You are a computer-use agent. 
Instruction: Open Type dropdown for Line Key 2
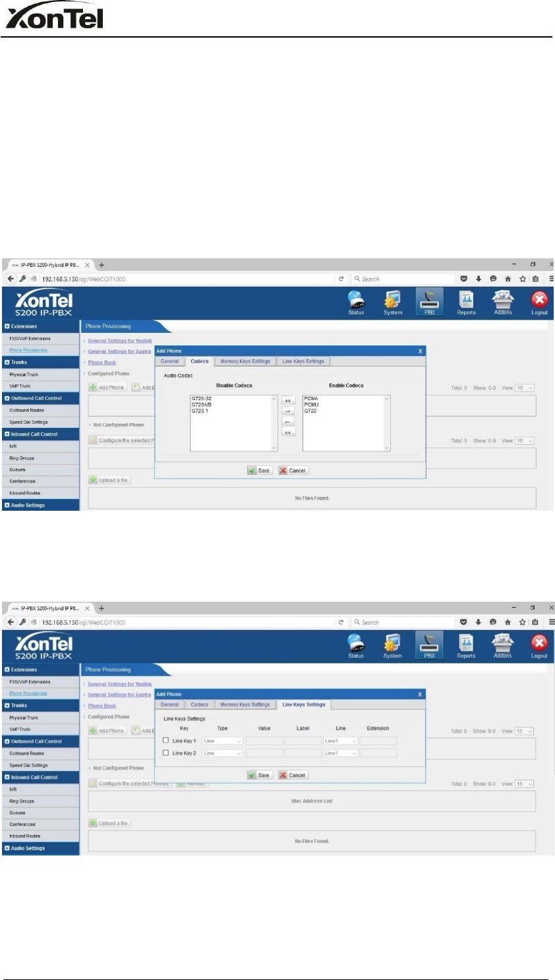pos(223,753)
